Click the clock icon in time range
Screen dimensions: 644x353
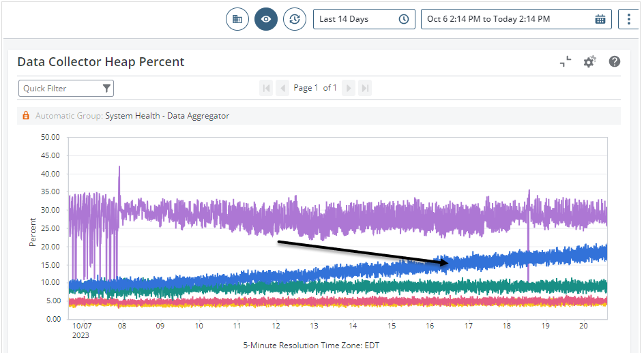(x=404, y=19)
